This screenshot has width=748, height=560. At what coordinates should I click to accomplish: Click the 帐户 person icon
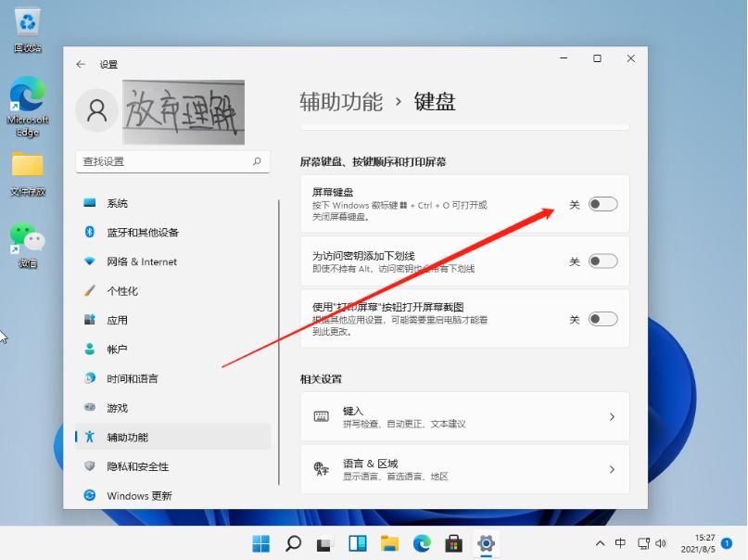point(89,350)
